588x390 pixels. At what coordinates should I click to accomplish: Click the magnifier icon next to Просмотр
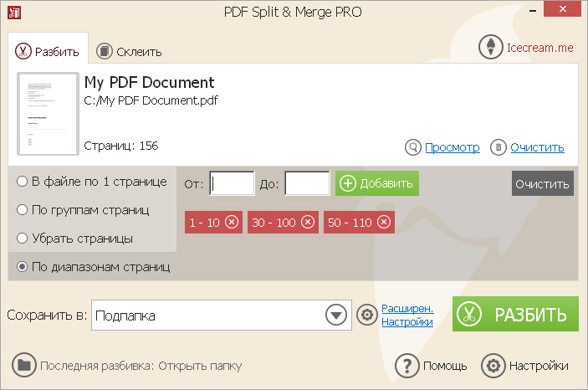coord(413,147)
